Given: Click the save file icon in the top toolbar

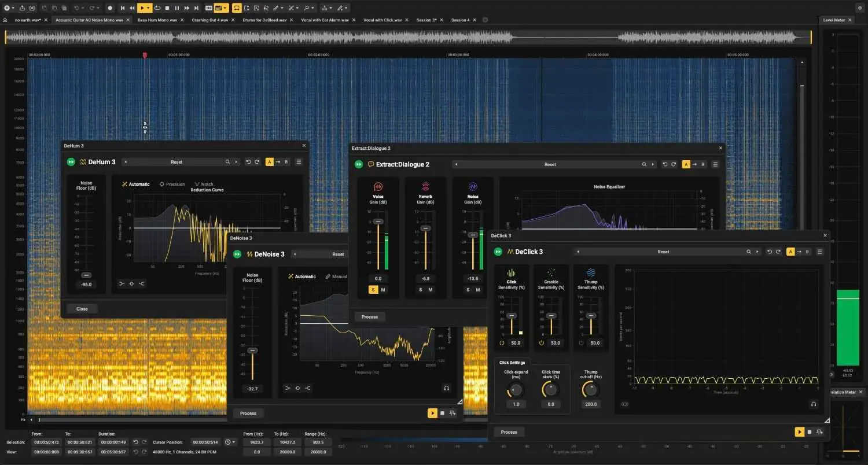Looking at the screenshot, I should pyautogui.click(x=32, y=8).
